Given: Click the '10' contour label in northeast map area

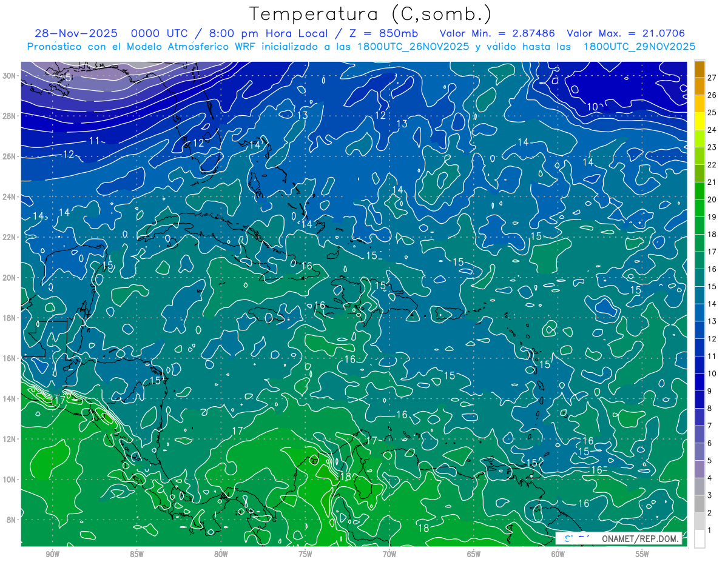Looking at the screenshot, I should [593, 107].
